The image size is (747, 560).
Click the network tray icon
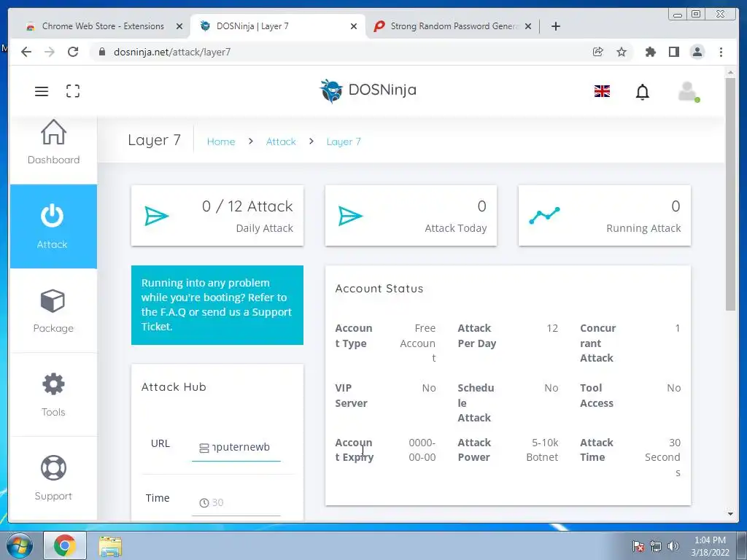pyautogui.click(x=656, y=546)
